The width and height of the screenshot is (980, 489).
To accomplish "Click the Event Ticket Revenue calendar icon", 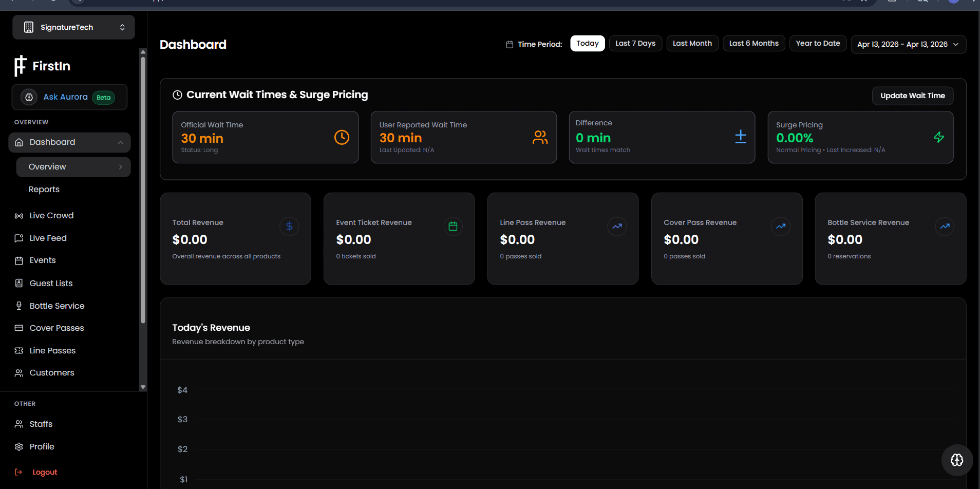I will [x=453, y=227].
